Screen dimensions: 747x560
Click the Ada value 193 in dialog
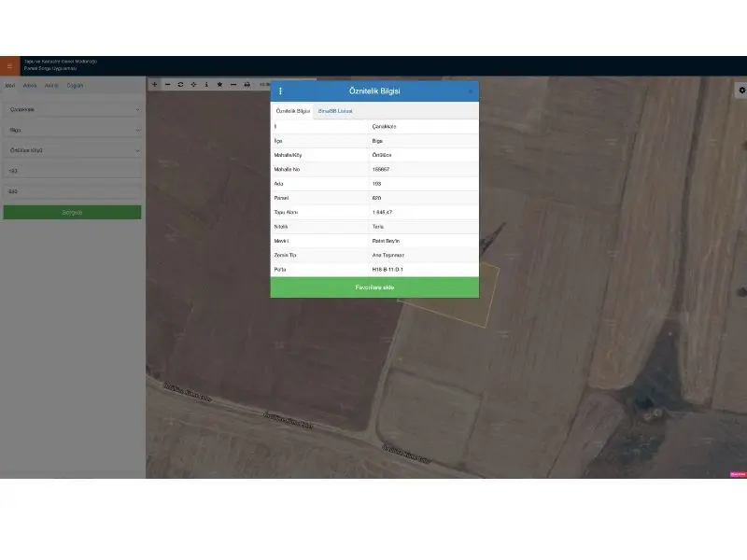[376, 184]
